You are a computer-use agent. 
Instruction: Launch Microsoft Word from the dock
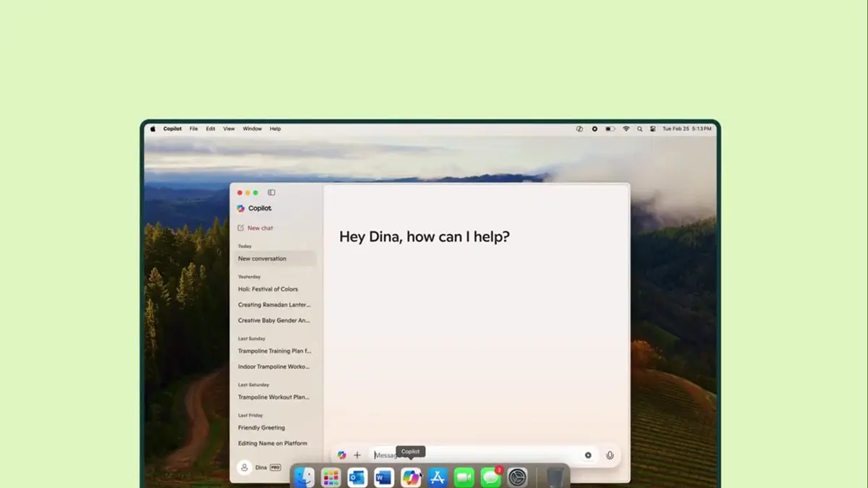pos(382,477)
